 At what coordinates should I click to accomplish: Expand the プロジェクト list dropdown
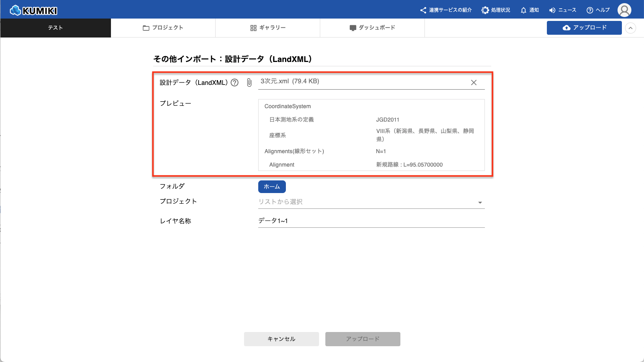pos(480,203)
